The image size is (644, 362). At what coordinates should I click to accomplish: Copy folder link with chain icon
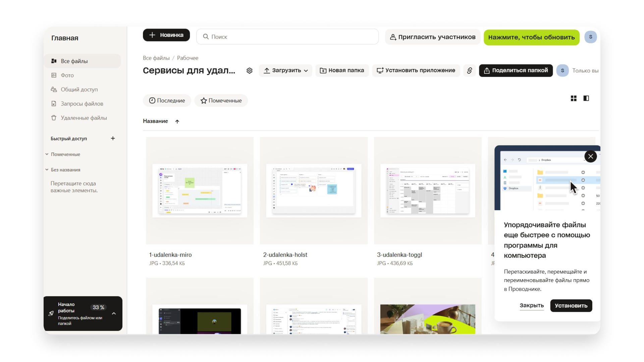(x=470, y=70)
